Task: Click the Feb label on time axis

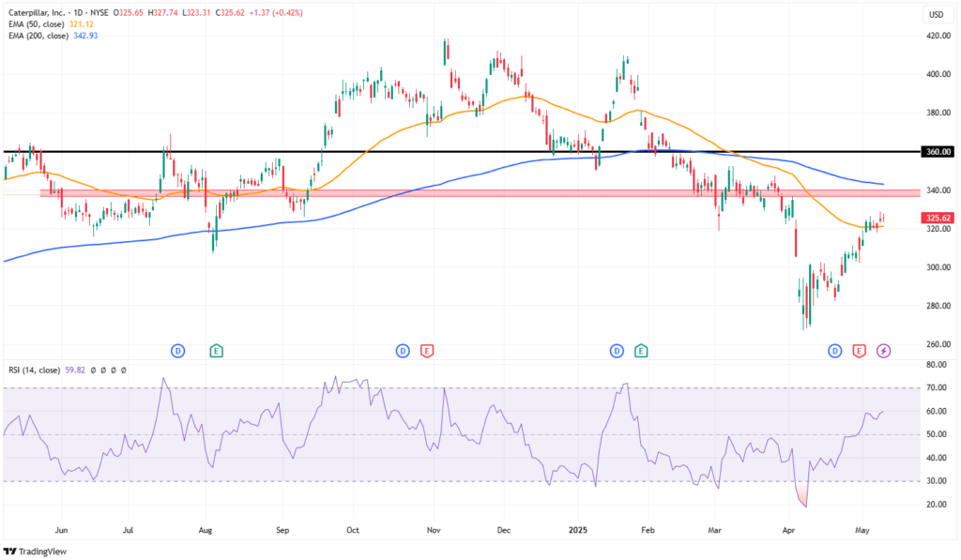Action: pyautogui.click(x=648, y=531)
